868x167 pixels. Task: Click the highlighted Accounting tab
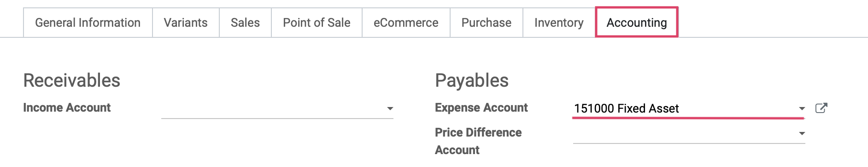[x=637, y=22]
